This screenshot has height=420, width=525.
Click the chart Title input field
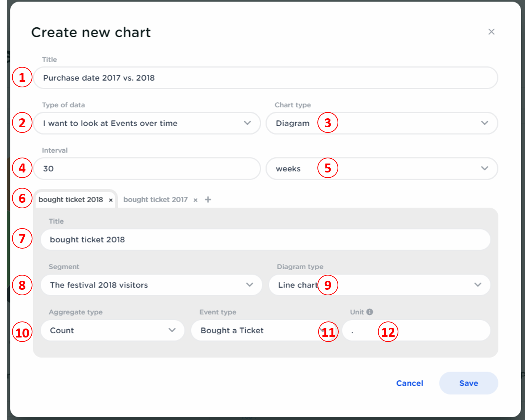(x=265, y=78)
